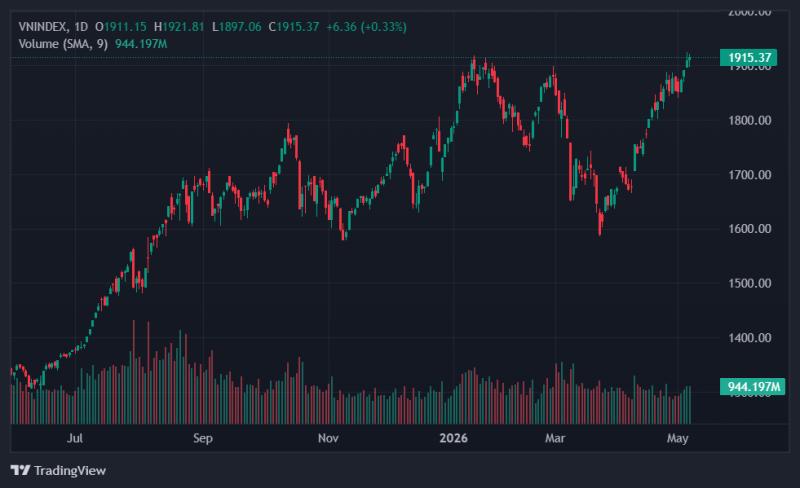Click the green 944.197M volume value in legend

click(x=141, y=44)
